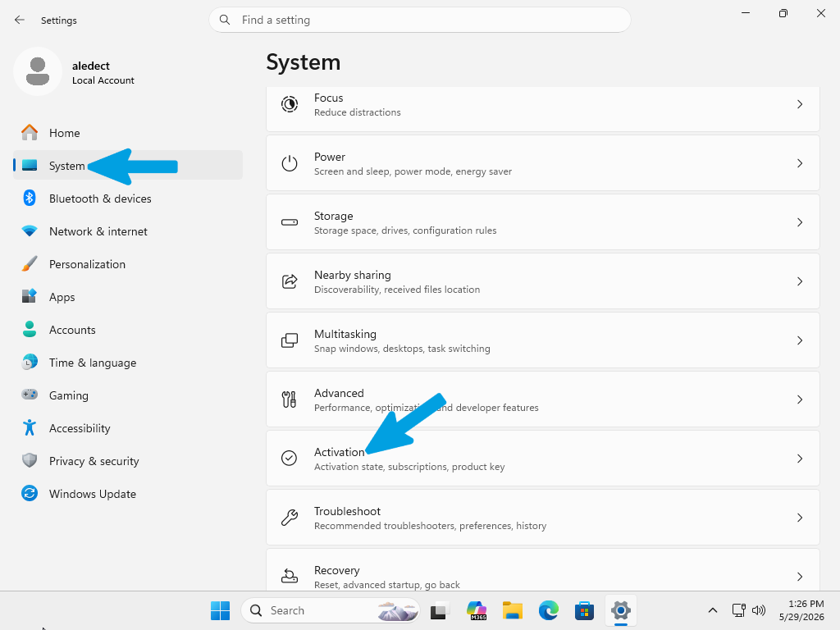Expand the Multitasking row chevron

[799, 340]
